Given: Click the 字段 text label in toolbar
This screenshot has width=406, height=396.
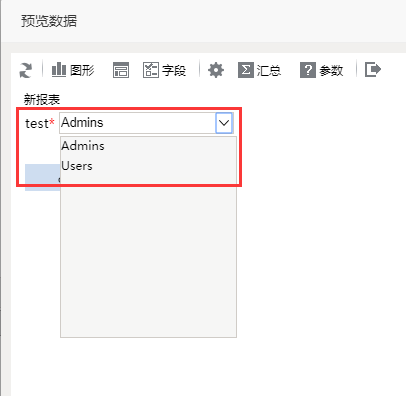Looking at the screenshot, I should (x=174, y=70).
